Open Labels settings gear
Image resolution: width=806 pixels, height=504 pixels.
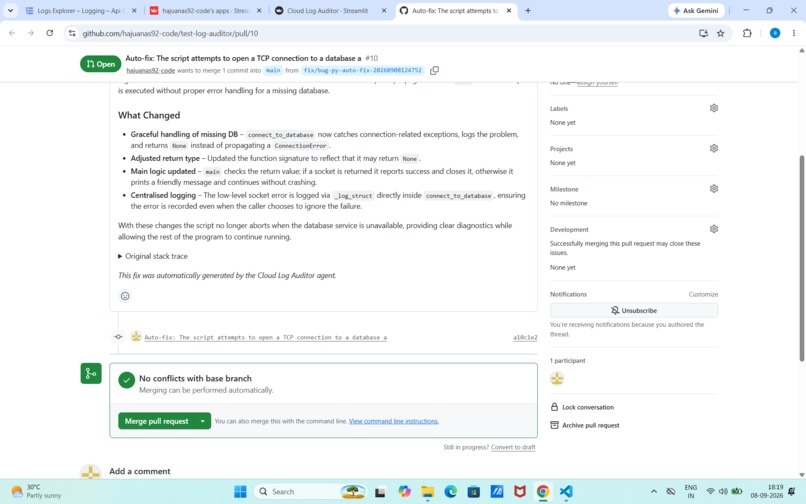[713, 108]
